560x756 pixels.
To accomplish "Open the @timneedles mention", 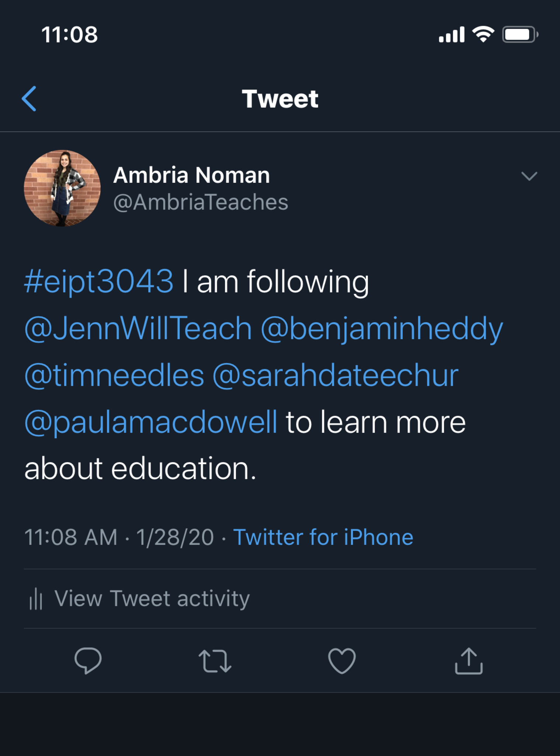I will pyautogui.click(x=114, y=375).
